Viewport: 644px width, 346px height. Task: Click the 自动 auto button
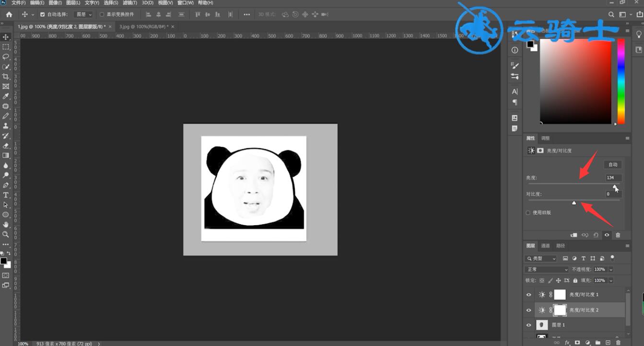click(613, 164)
